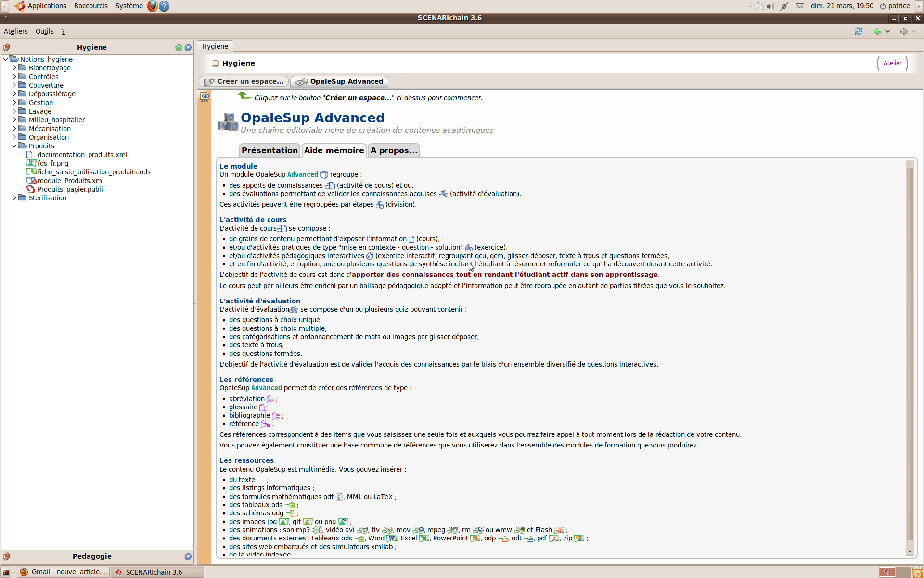Click SCENARIchain 3.6 taskbar button
Screen dimensions: 924x578
[x=157, y=572]
